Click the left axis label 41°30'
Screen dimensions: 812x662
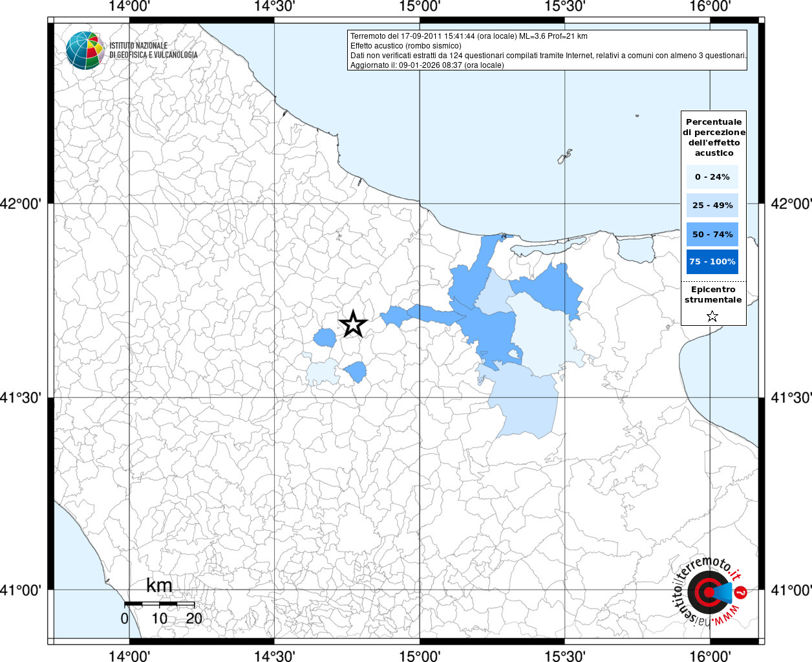click(21, 398)
